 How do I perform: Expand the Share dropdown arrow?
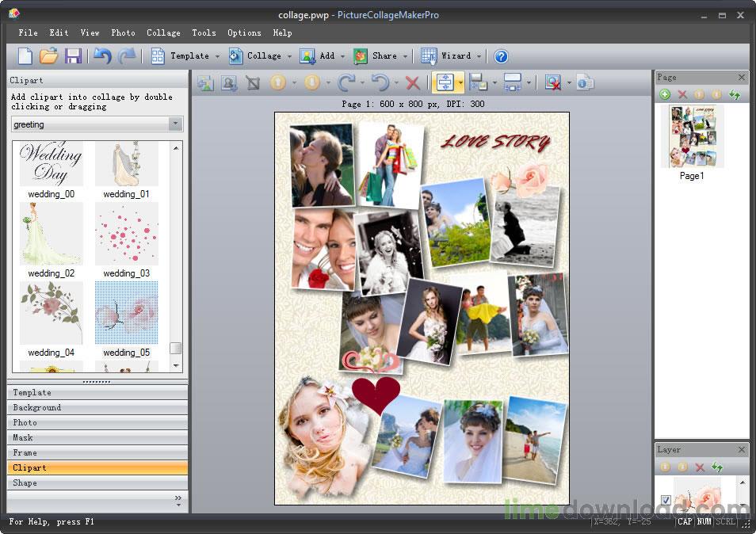[407, 55]
